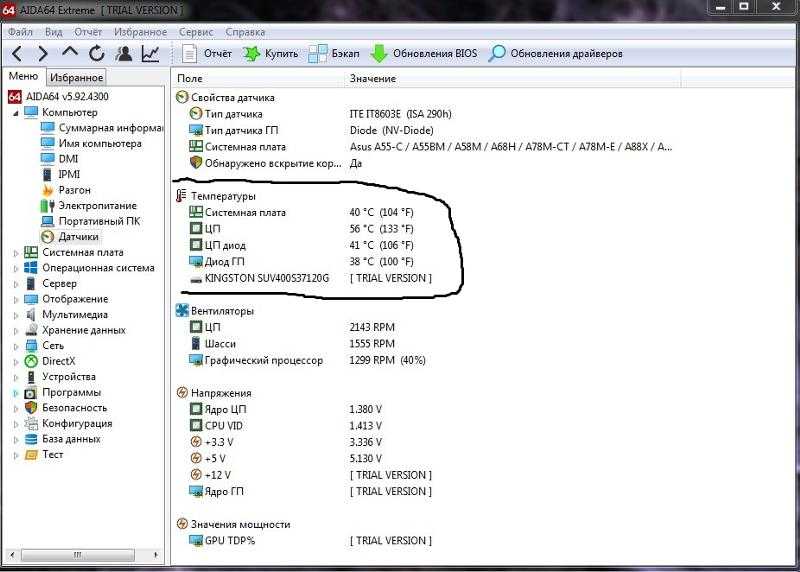
Task: Open the Вид menu
Action: pos(54,32)
